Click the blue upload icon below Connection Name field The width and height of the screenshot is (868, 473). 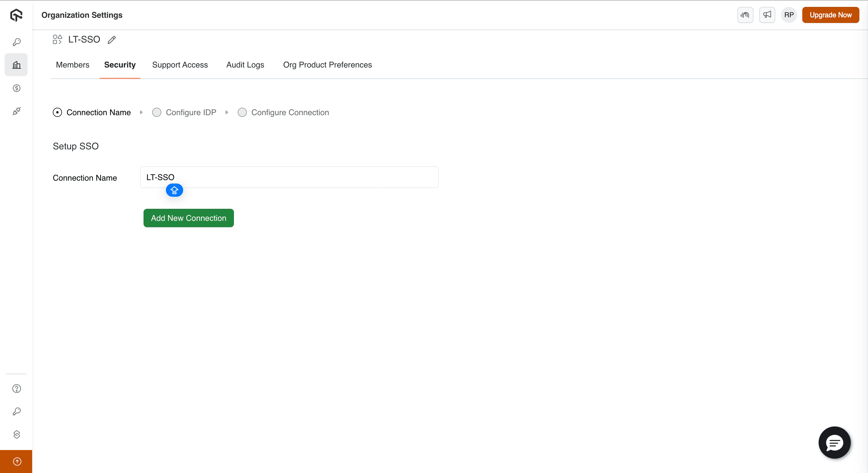(174, 190)
